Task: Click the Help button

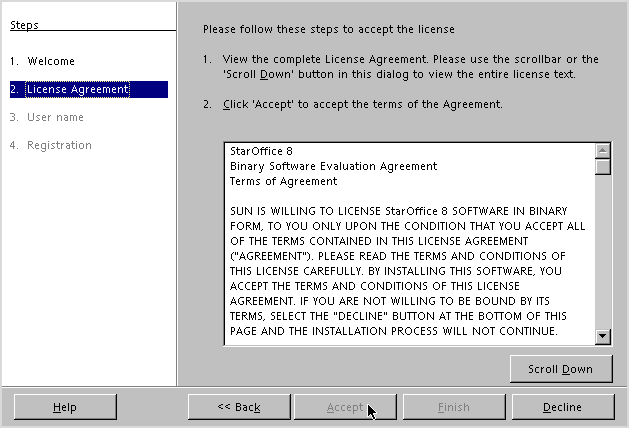Action: (65, 407)
